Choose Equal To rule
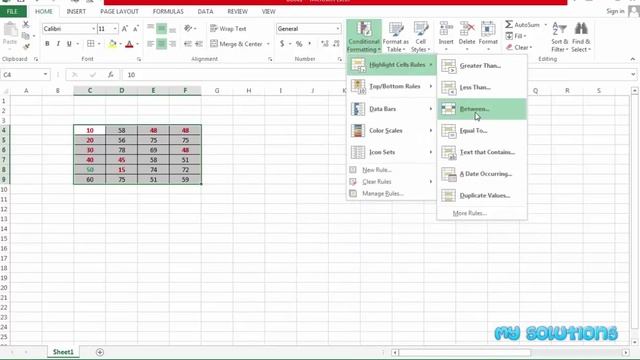The image size is (640, 360). pos(482,131)
